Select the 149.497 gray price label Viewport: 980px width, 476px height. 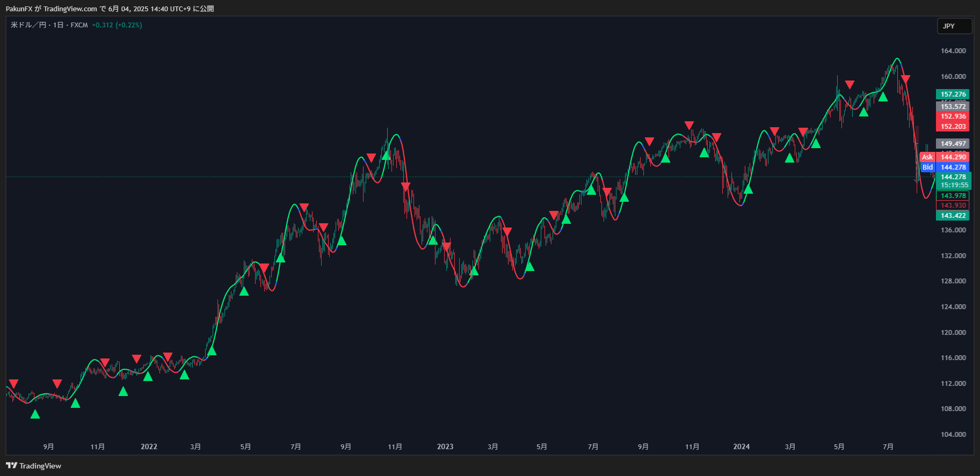pyautogui.click(x=953, y=143)
